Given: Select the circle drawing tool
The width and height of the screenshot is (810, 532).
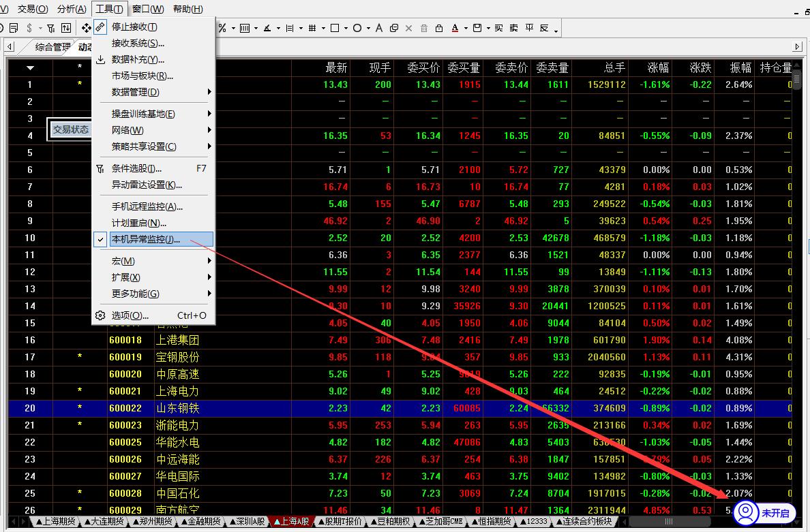Looking at the screenshot, I should pyautogui.click(x=357, y=28).
